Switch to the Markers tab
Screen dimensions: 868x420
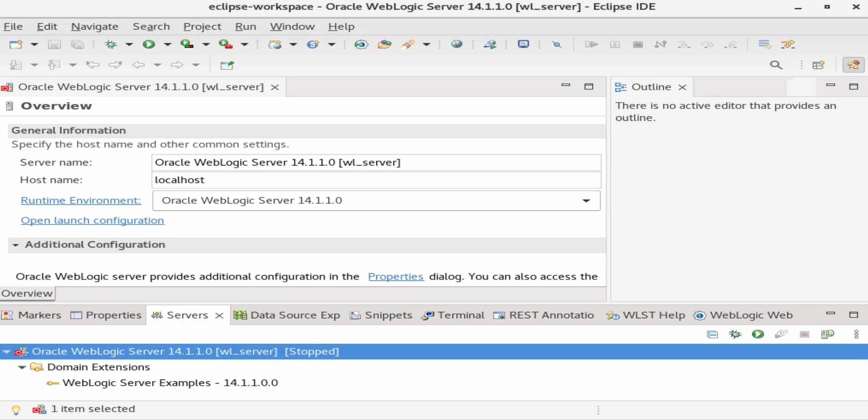32,315
